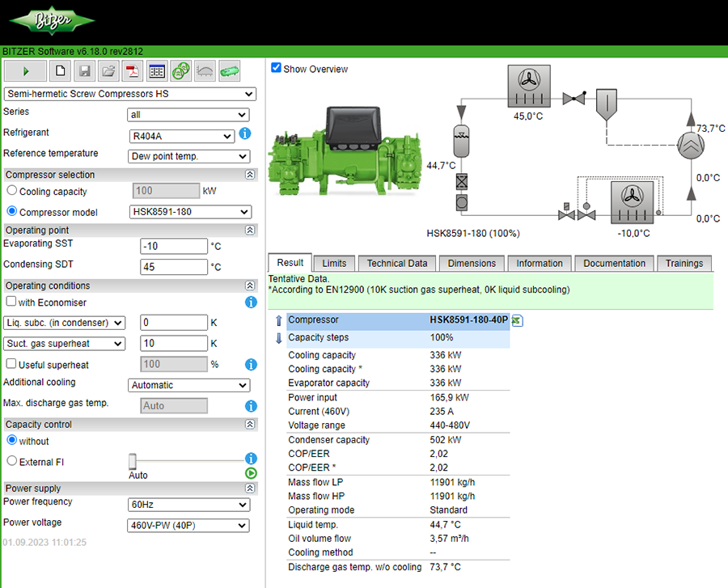Switch to the Result tab
Screen dimensions: 728x588
tap(290, 263)
